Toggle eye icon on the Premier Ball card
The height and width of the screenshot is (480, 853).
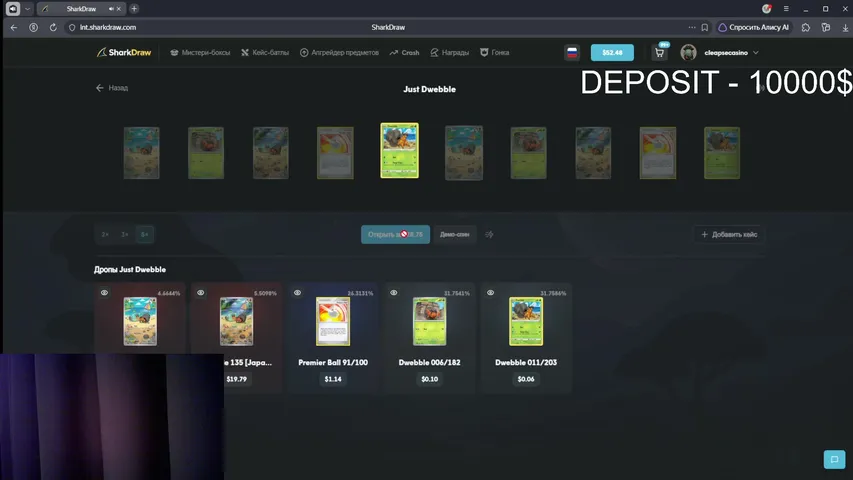tap(297, 293)
